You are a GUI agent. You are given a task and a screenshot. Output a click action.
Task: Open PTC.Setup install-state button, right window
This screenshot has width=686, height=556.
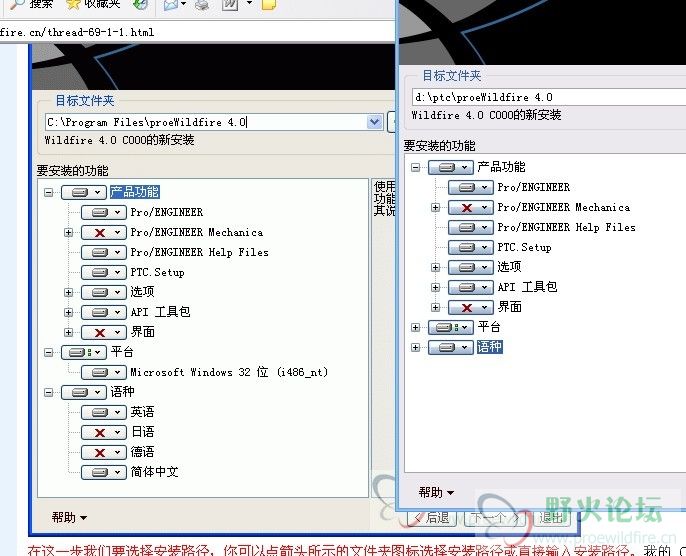coord(471,248)
